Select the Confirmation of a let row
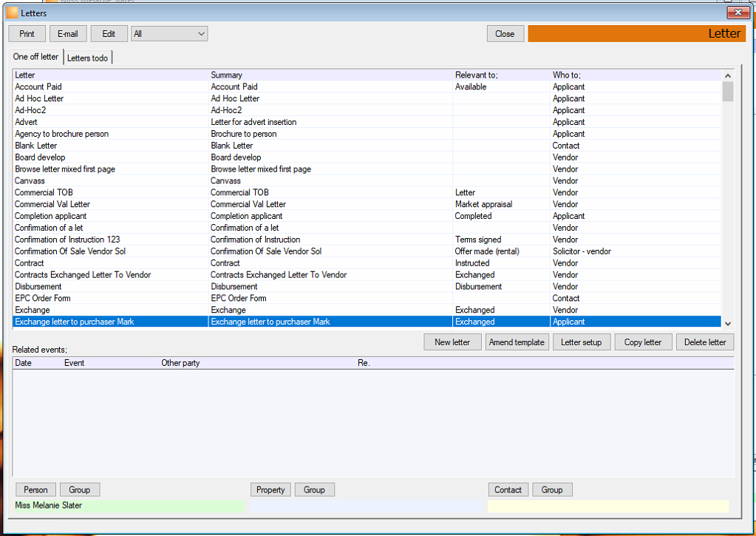 pyautogui.click(x=367, y=228)
